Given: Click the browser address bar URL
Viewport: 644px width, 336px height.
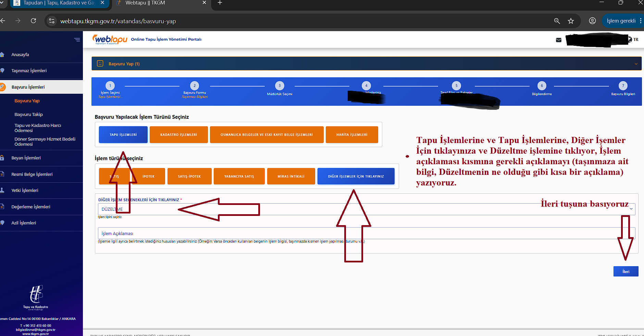Looking at the screenshot, I should 118,21.
